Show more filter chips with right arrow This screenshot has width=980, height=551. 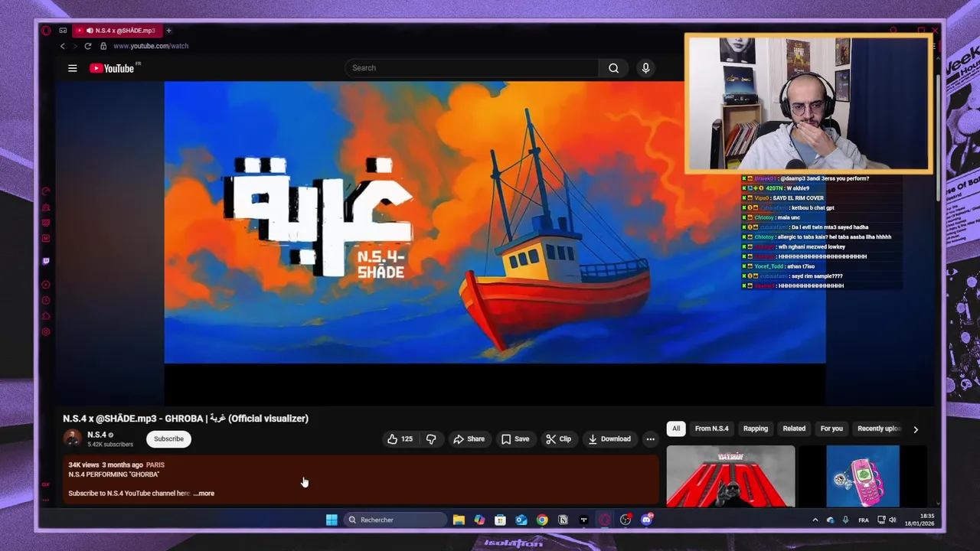[x=916, y=429]
